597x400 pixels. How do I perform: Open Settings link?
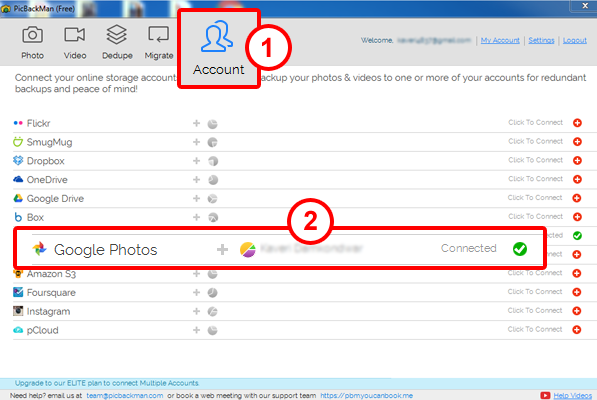coord(541,40)
